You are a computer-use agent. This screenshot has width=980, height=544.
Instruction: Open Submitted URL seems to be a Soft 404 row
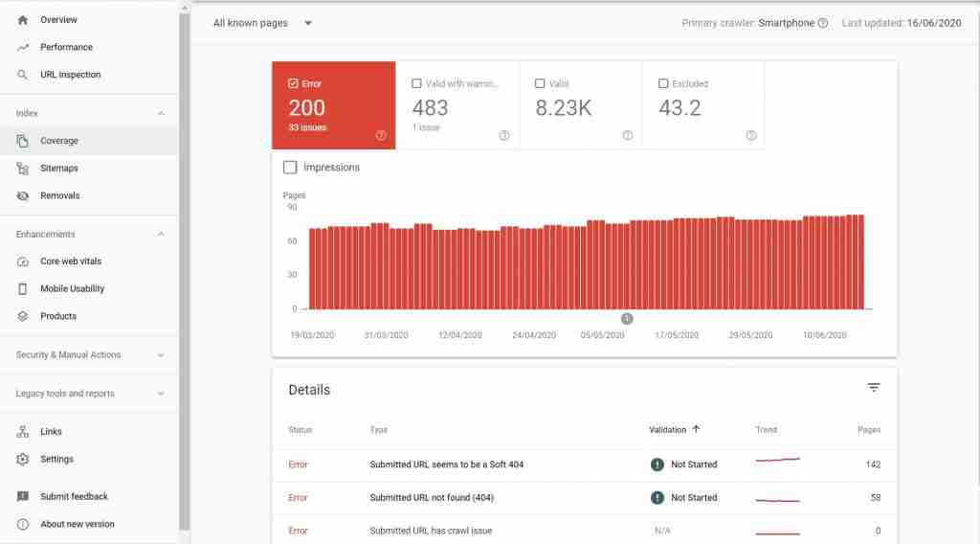click(585, 465)
